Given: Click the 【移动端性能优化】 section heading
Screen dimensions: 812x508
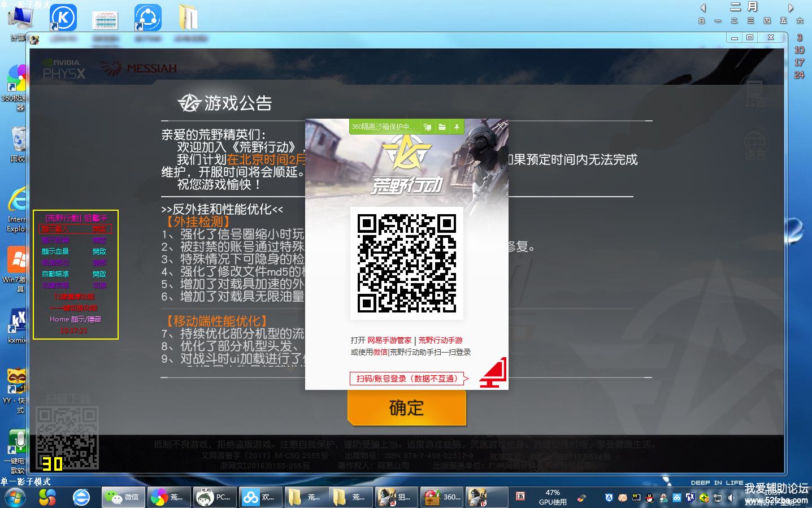Looking at the screenshot, I should [217, 321].
